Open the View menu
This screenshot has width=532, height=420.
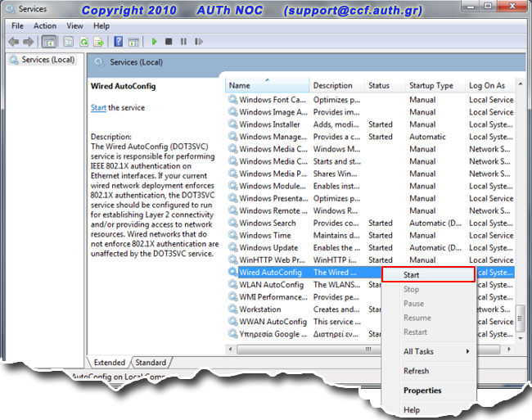(74, 25)
